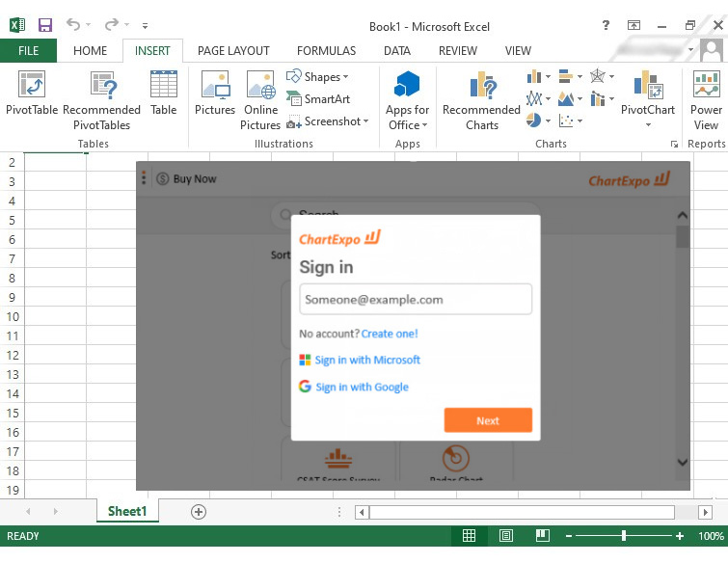Viewport: 728px width, 563px height.
Task: Click the orange Next button
Action: tap(488, 420)
